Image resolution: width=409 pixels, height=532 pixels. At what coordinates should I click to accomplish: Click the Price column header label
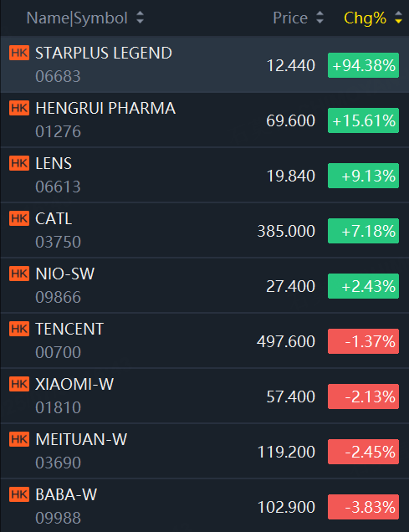pos(290,18)
